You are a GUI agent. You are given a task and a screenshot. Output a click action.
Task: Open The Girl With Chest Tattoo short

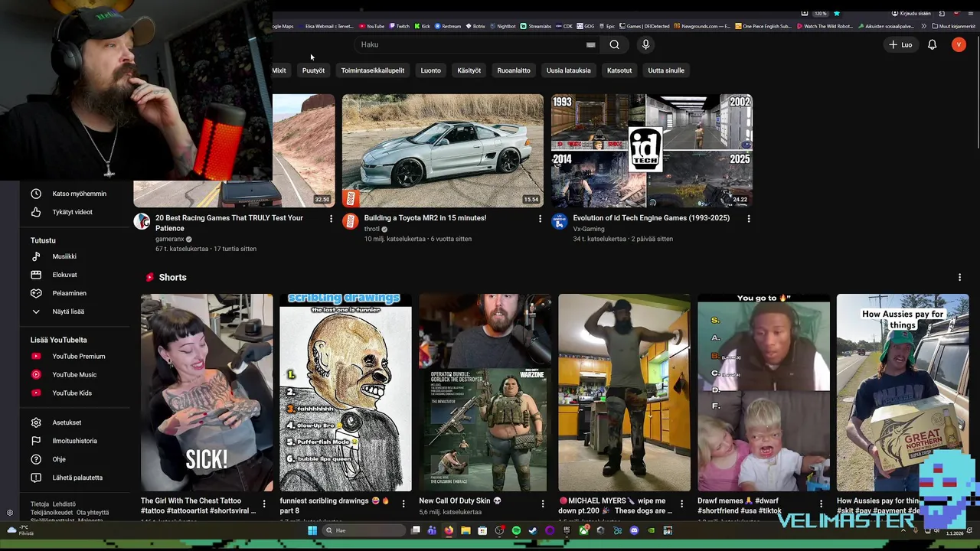click(207, 393)
